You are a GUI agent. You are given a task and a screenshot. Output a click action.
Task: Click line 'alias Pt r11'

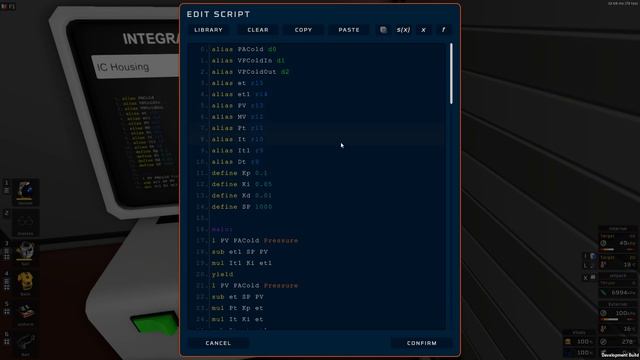[237, 128]
